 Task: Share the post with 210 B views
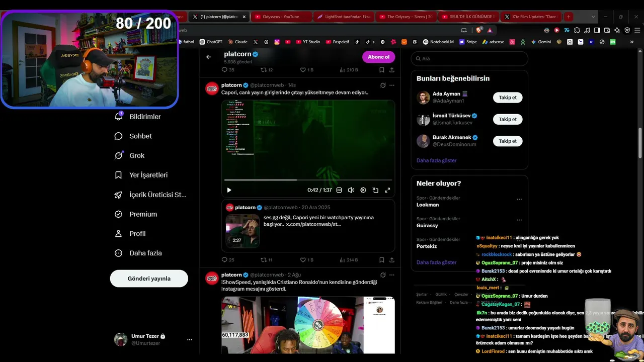point(391,70)
